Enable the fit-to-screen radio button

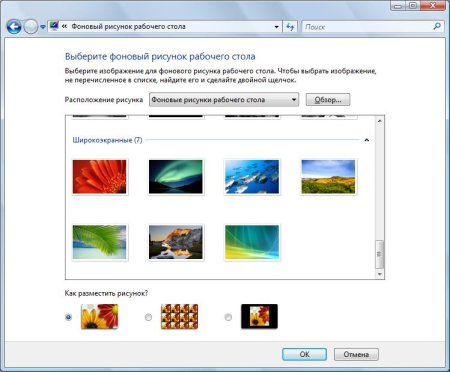[68, 317]
